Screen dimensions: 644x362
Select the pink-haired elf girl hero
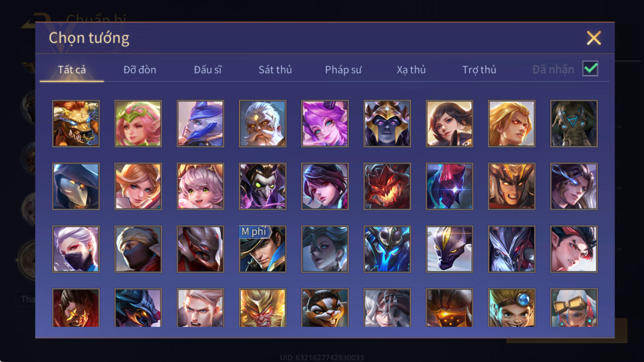[138, 123]
